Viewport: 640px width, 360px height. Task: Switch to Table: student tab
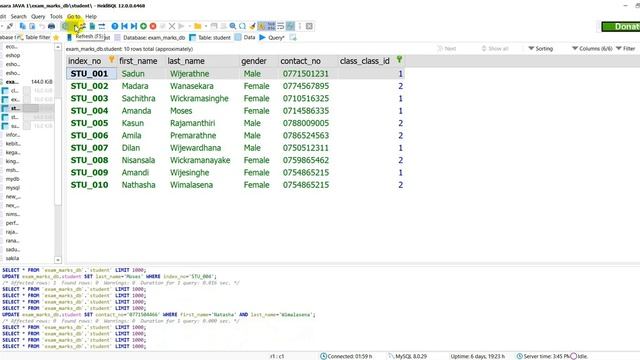[x=210, y=38]
